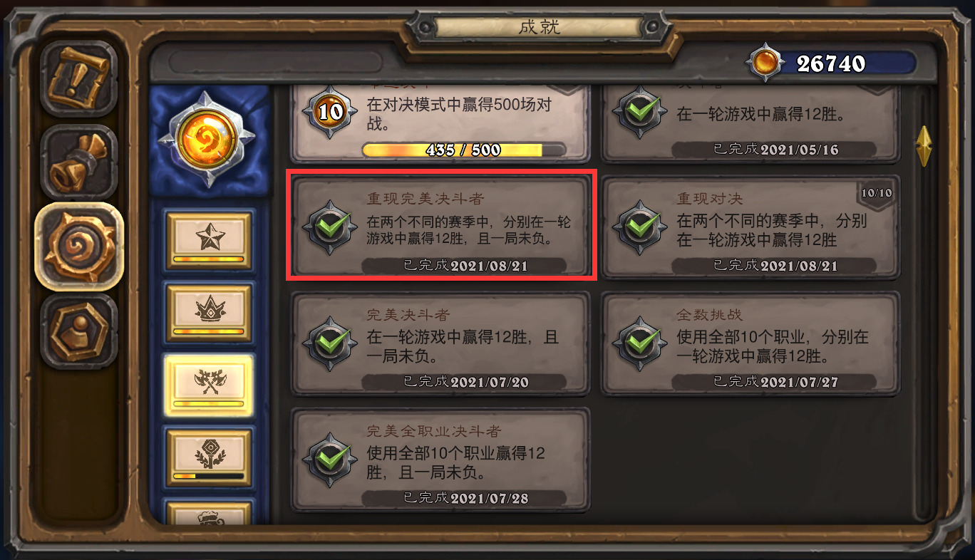Click checkmark on 重现完美决斗者 achievement
This screenshot has width=975, height=560.
tap(329, 227)
